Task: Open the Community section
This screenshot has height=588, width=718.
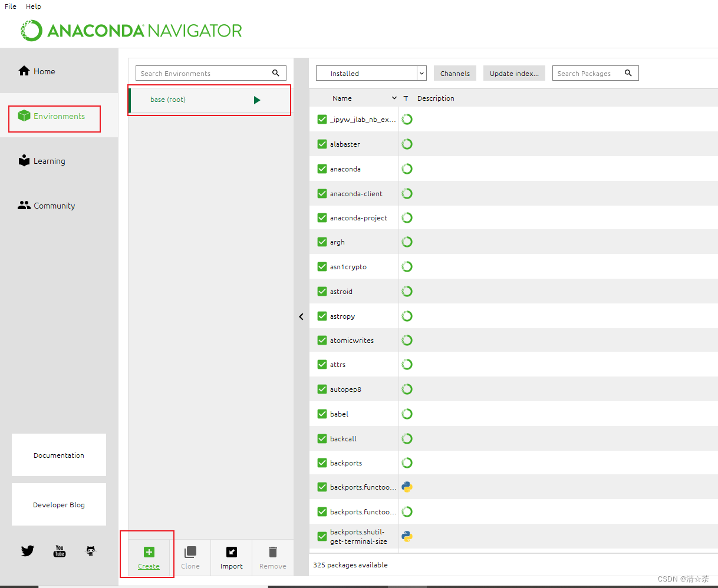Action: [53, 205]
